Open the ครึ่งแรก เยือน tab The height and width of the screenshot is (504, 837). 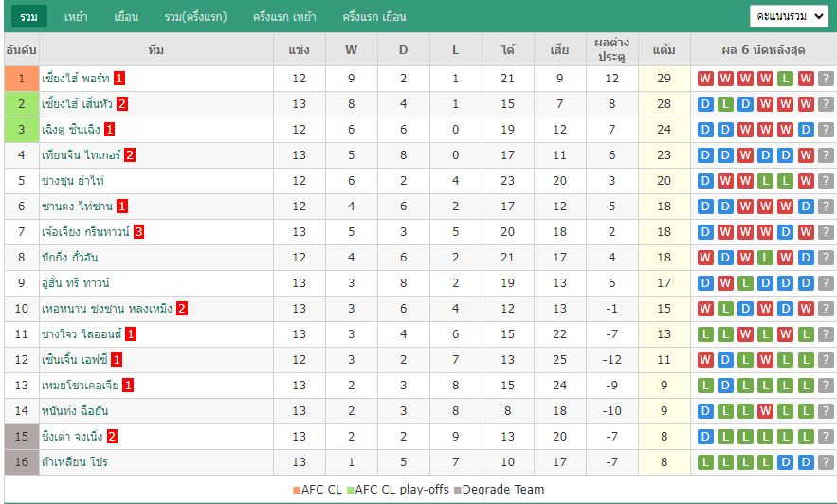[374, 16]
